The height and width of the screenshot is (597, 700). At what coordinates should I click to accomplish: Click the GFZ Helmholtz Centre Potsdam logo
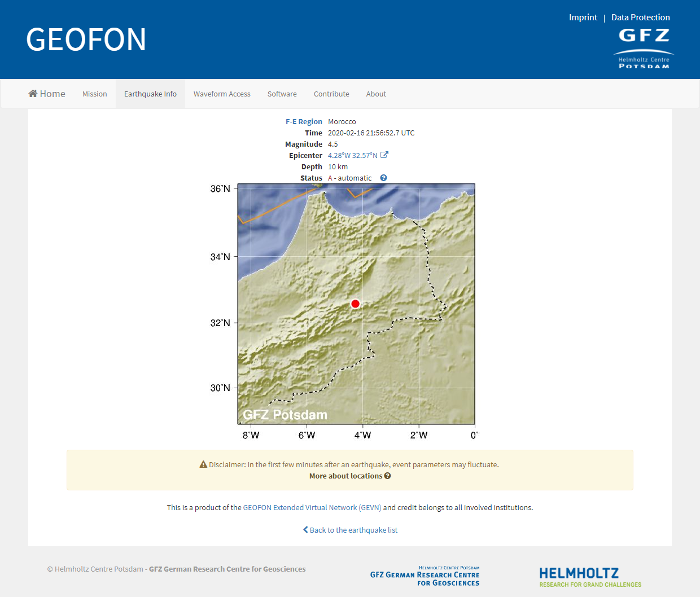[x=644, y=49]
